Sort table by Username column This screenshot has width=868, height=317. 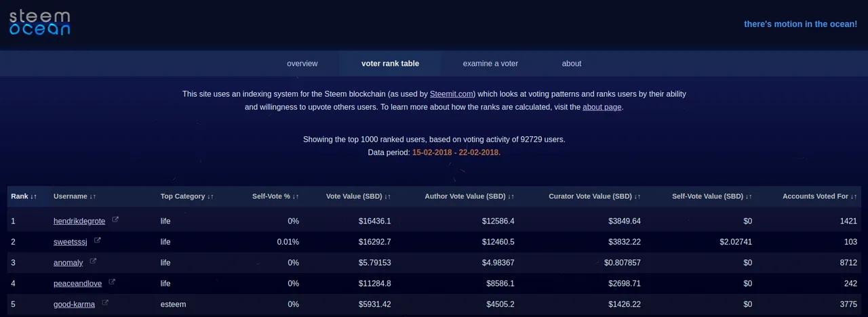point(75,196)
